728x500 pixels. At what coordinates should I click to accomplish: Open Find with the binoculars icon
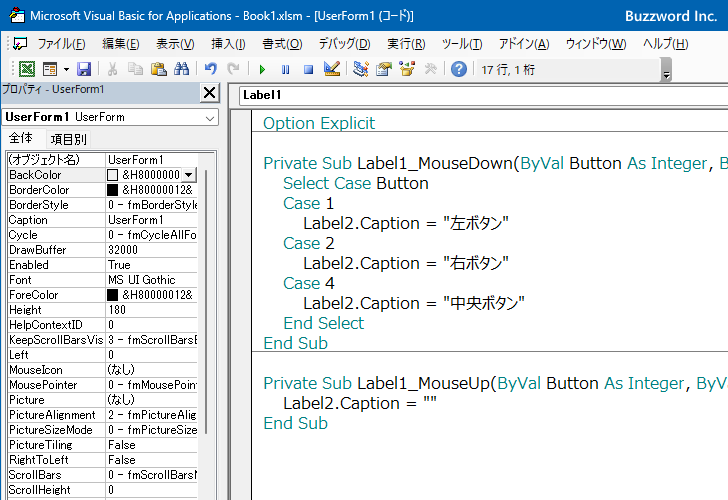[x=182, y=69]
